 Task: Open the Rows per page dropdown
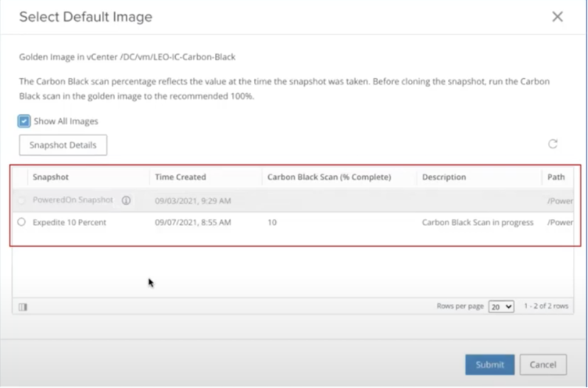[x=501, y=306]
